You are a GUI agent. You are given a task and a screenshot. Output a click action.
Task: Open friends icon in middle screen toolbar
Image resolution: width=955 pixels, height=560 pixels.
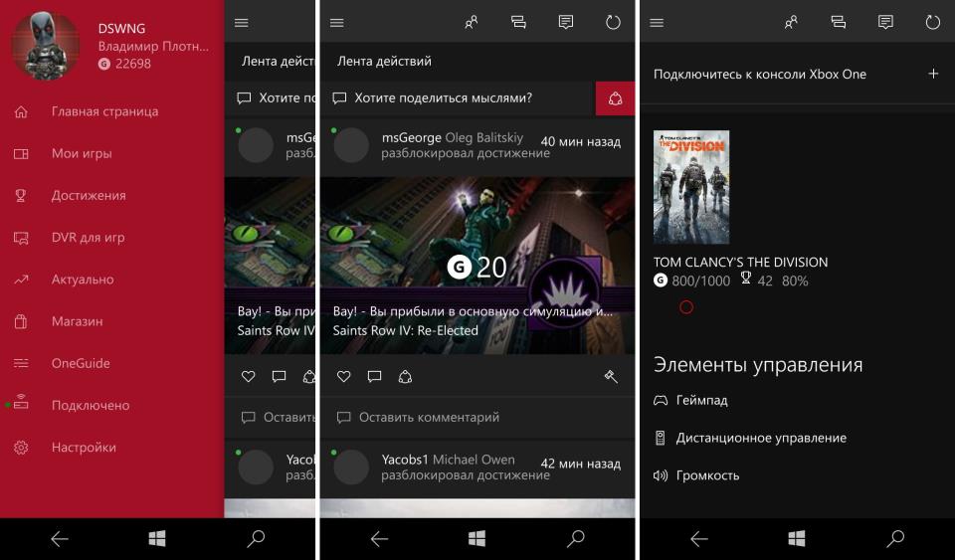[471, 23]
